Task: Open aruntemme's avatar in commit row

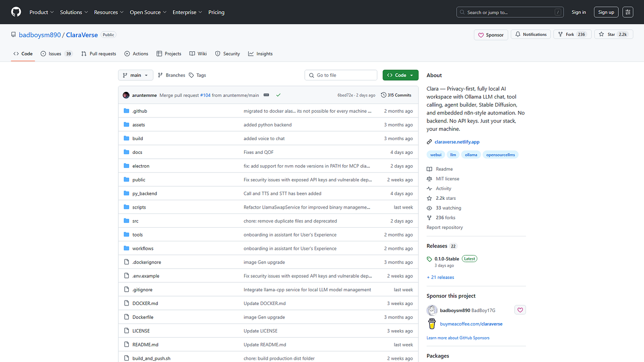Action: point(126,95)
